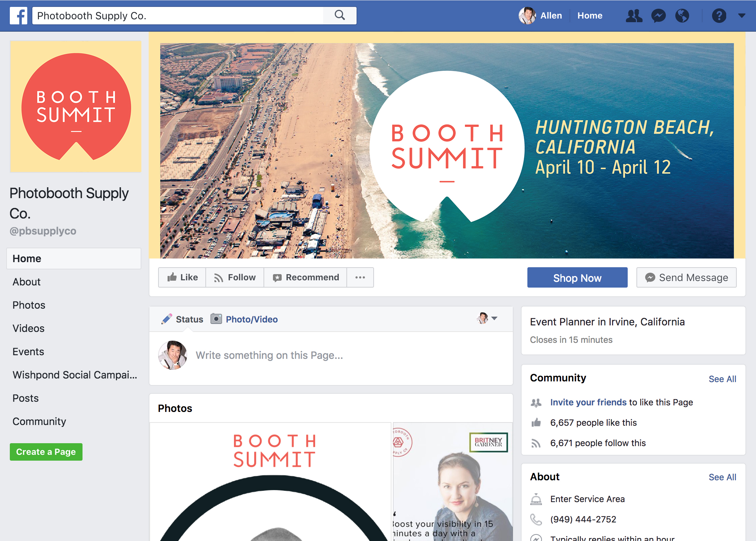The height and width of the screenshot is (541, 756).
Task: Click See All in Community section
Action: click(x=722, y=379)
